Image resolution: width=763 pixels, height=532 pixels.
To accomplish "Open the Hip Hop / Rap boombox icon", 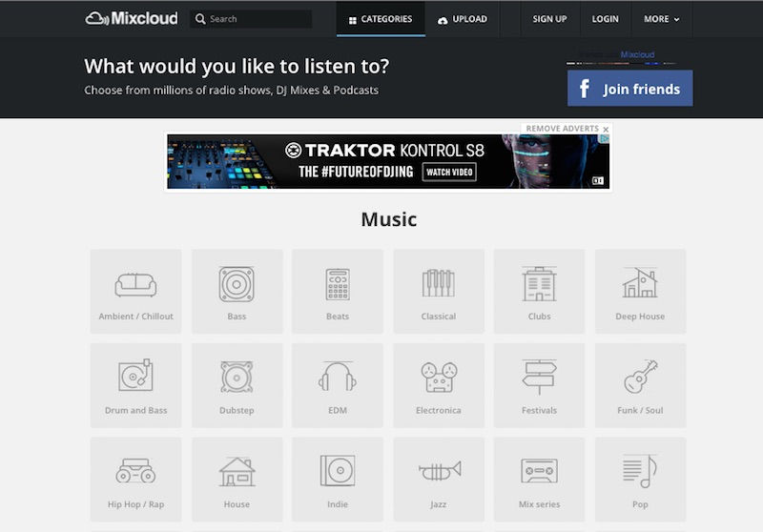I will pyautogui.click(x=135, y=470).
